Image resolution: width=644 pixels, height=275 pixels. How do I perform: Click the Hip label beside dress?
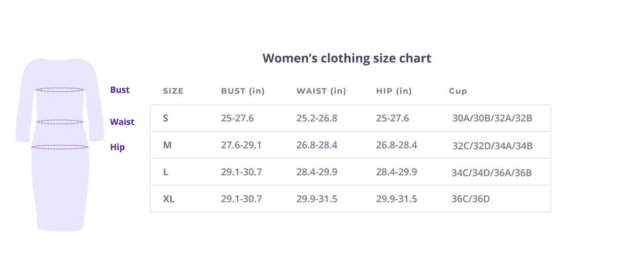pos(117,147)
